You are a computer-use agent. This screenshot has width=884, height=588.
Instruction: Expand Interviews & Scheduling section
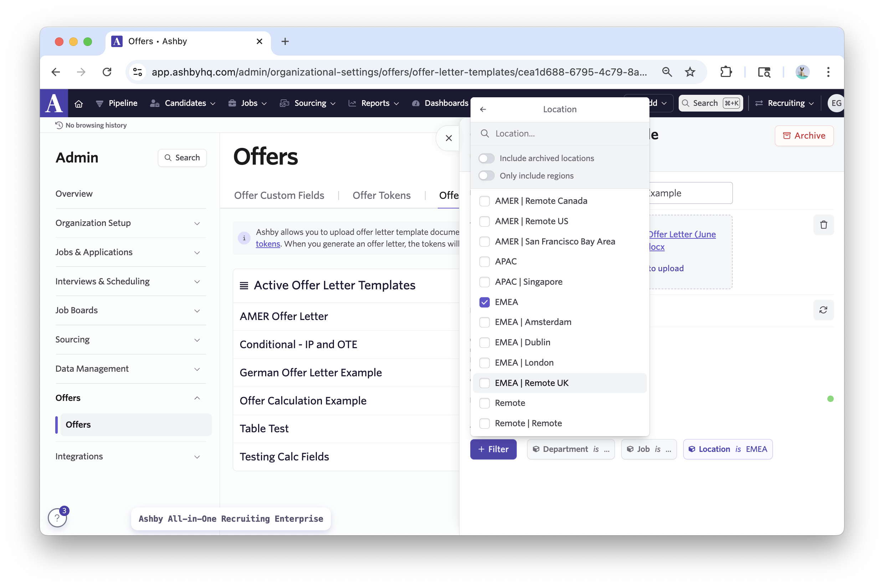click(x=130, y=281)
